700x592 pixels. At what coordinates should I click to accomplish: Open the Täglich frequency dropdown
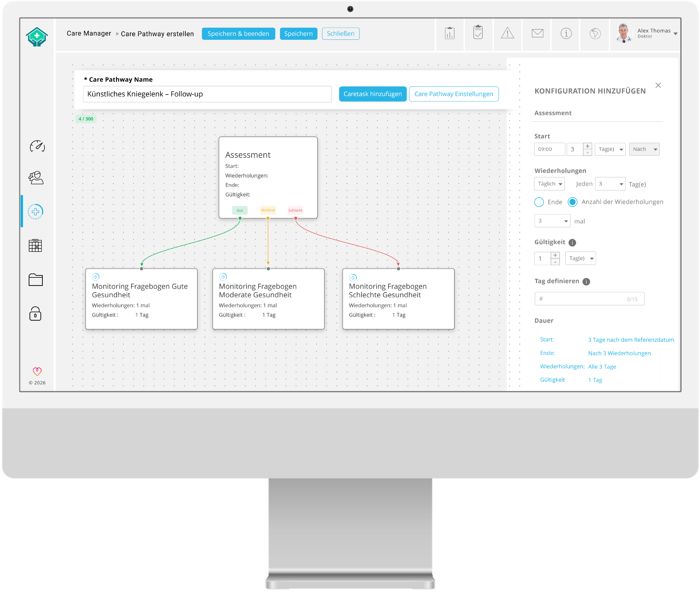549,184
